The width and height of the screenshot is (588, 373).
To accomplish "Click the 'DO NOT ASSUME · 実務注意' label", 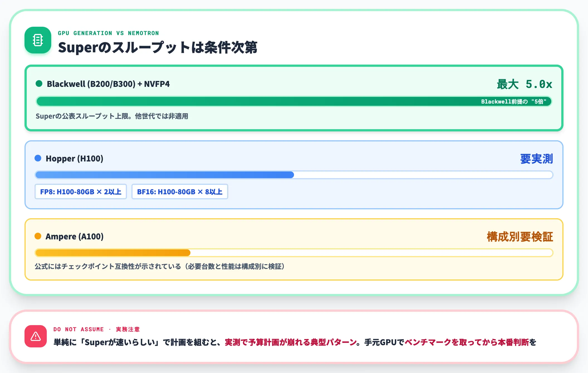I will (97, 329).
